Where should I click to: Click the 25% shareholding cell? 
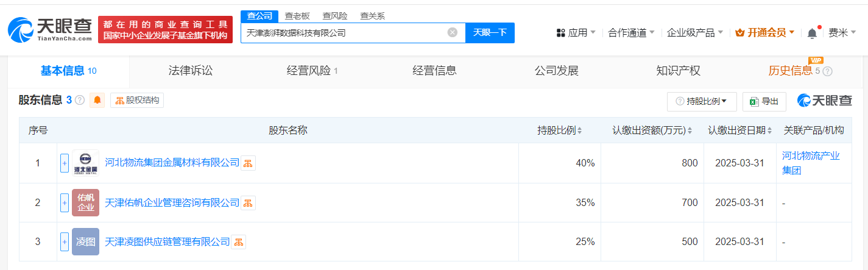coord(585,241)
